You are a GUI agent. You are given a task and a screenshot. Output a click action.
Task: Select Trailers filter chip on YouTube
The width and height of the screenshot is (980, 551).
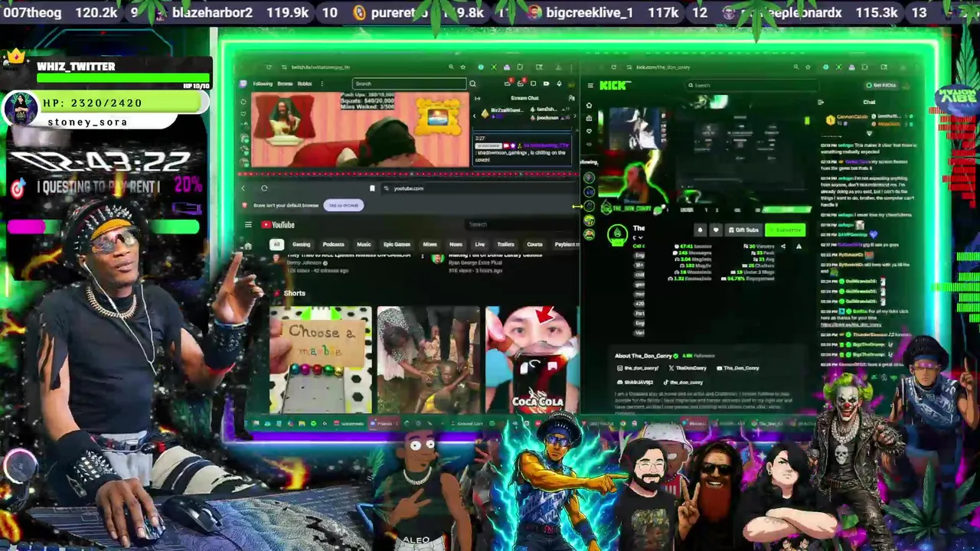pos(505,244)
